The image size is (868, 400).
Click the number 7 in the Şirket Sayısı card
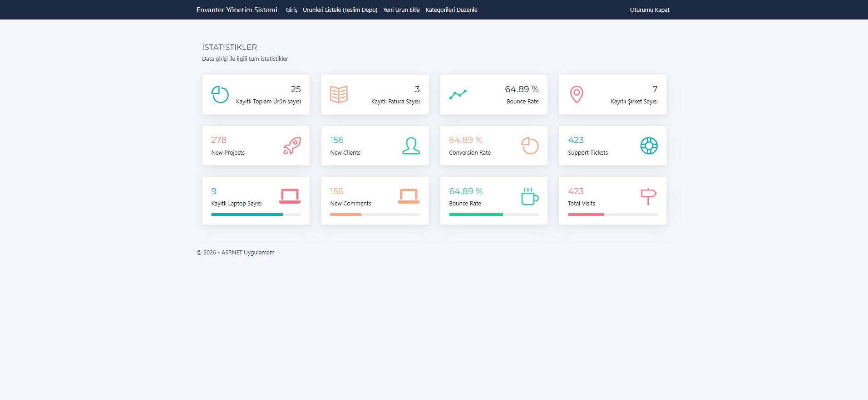point(655,89)
